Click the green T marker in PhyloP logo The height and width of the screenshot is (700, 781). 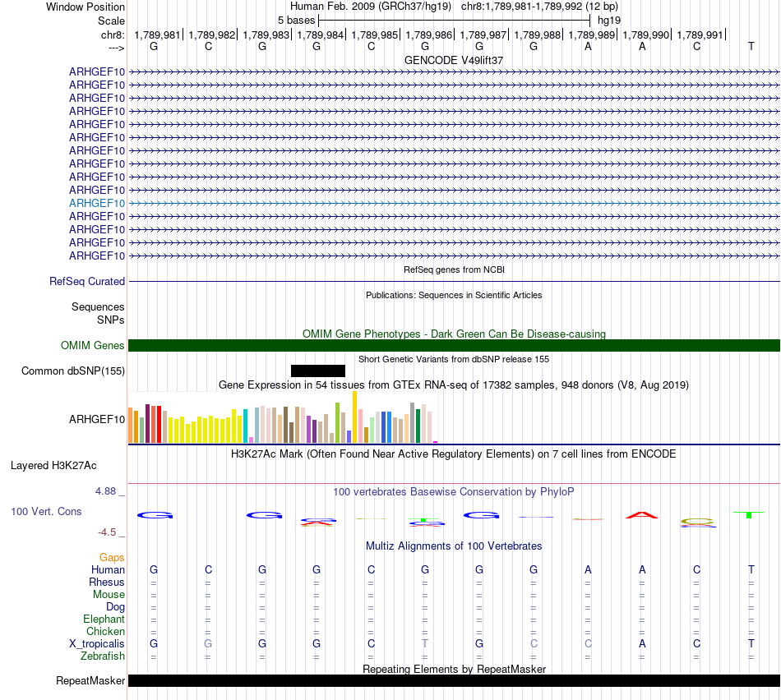point(749,514)
